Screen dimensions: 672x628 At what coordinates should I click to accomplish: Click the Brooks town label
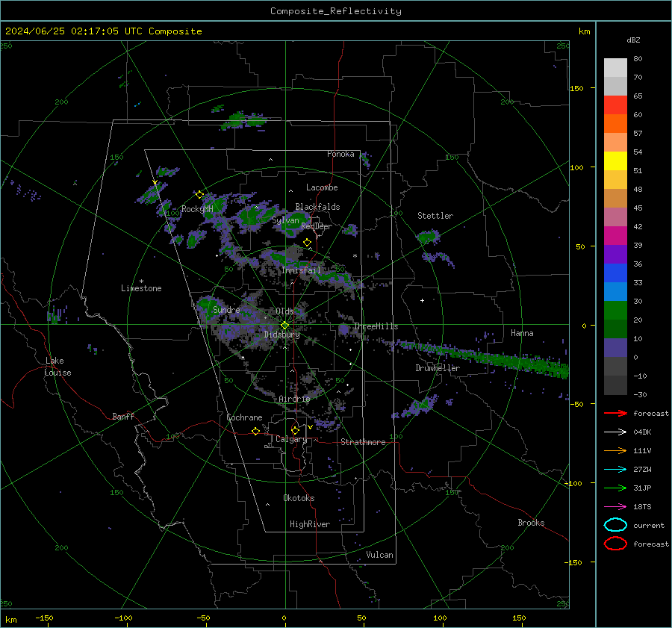tap(531, 523)
